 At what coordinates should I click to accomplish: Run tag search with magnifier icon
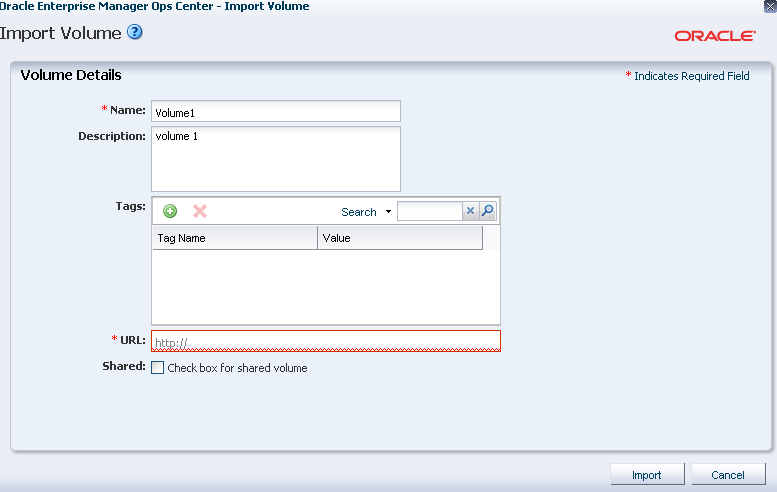click(x=488, y=211)
